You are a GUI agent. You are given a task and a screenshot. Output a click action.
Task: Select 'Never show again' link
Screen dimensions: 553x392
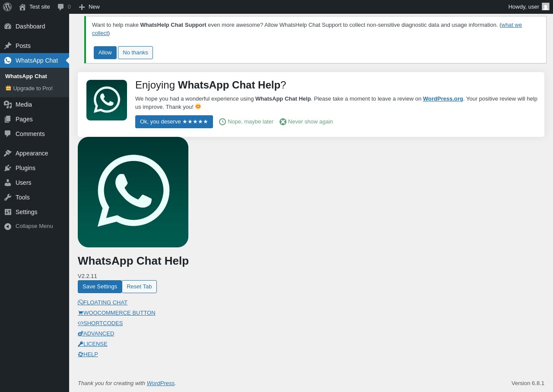click(306, 122)
